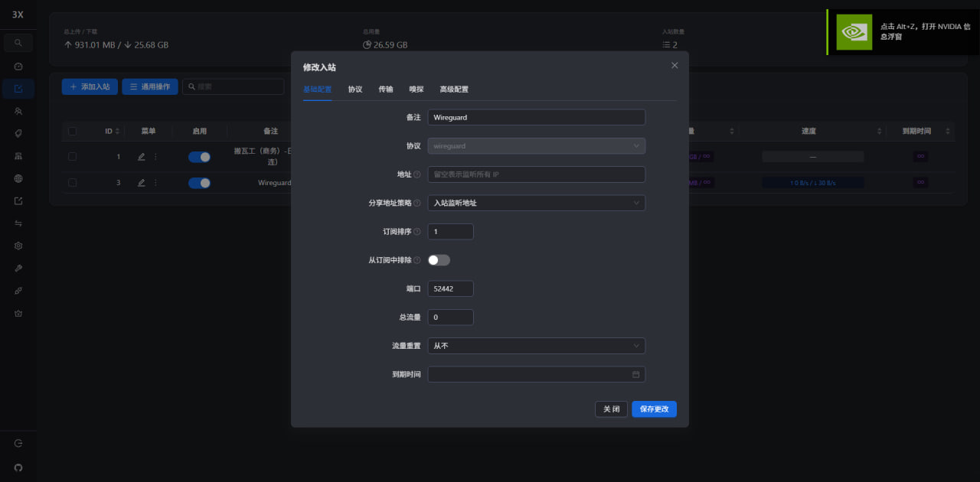The width and height of the screenshot is (980, 482).
Task: Toggle the enable switch for row ID 1
Action: pyautogui.click(x=200, y=157)
